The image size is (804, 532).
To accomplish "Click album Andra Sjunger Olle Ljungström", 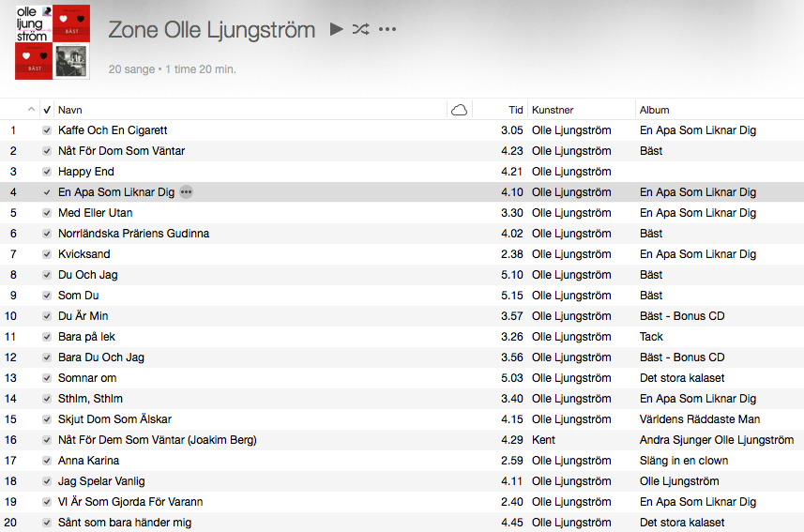I will pos(717,440).
